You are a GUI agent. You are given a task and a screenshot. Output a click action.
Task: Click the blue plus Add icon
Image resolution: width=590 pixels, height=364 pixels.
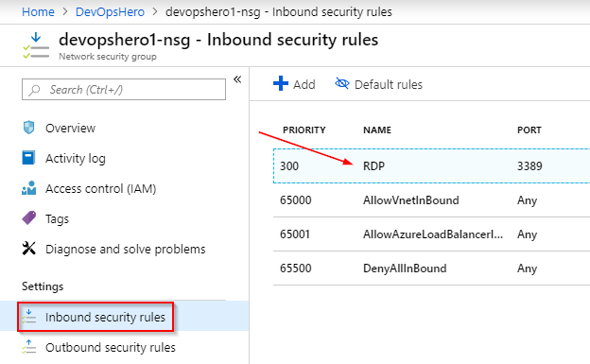click(281, 83)
